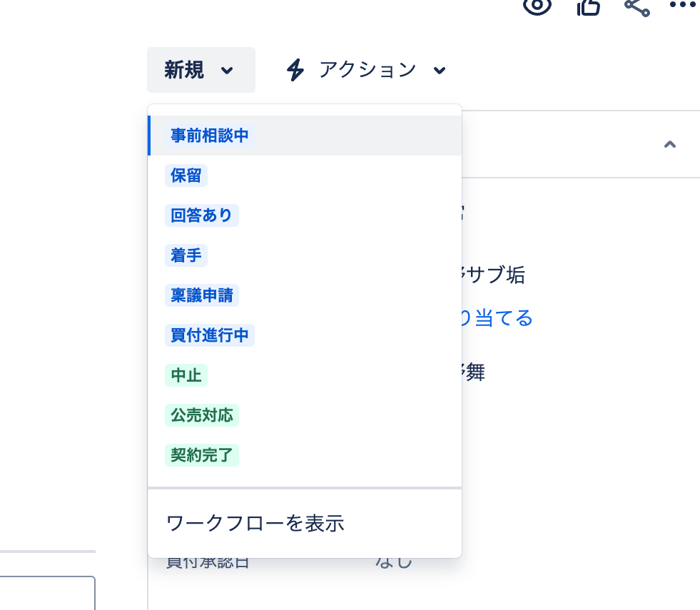Collapse the details panel with the chevron
The height and width of the screenshot is (610, 700).
tap(670, 144)
